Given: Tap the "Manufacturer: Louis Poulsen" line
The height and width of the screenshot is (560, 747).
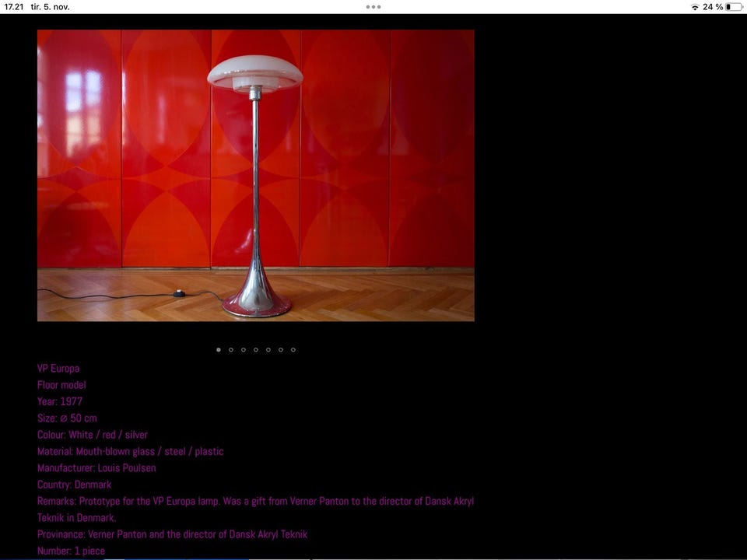Looking at the screenshot, I should [x=96, y=468].
